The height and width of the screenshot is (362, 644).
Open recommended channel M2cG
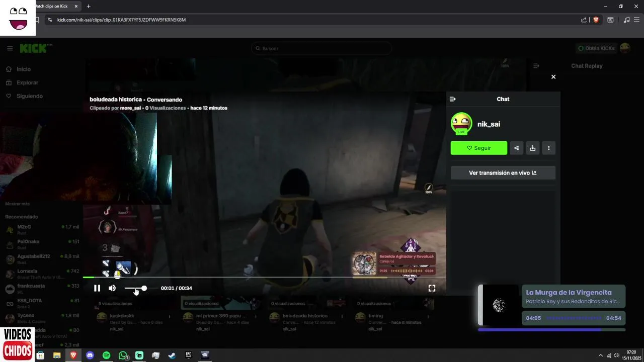coord(43,229)
